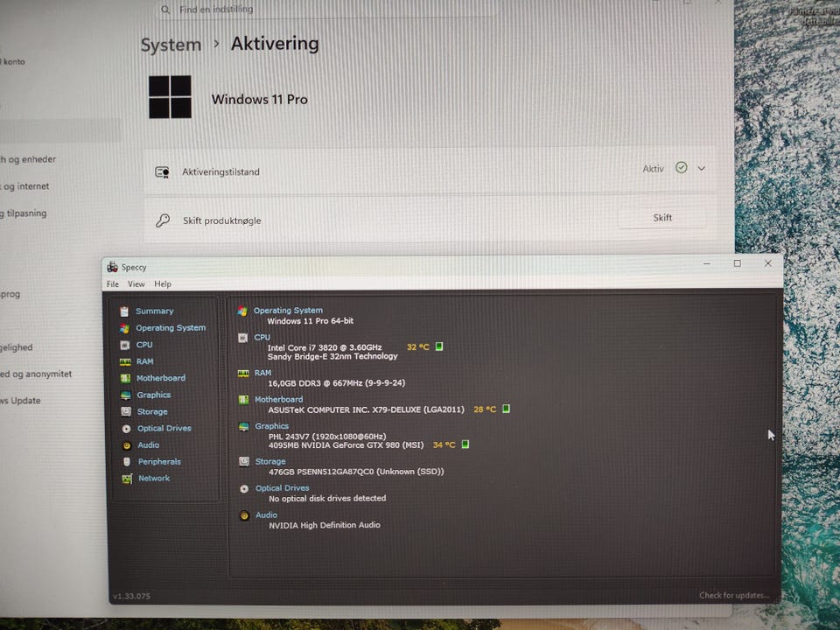Open the Optical Drives heading link in summary
Viewport: 840px width, 630px height.
click(x=282, y=488)
